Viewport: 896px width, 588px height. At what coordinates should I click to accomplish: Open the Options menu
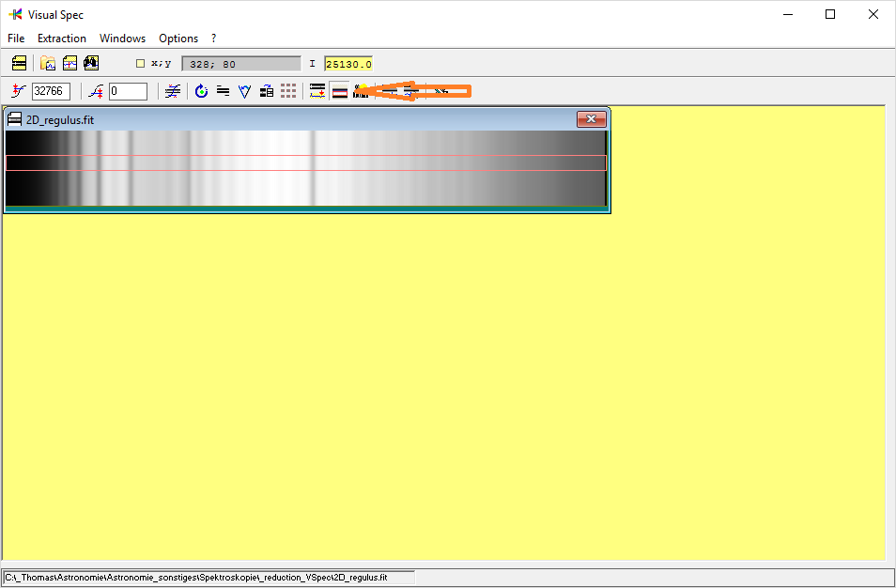(178, 39)
